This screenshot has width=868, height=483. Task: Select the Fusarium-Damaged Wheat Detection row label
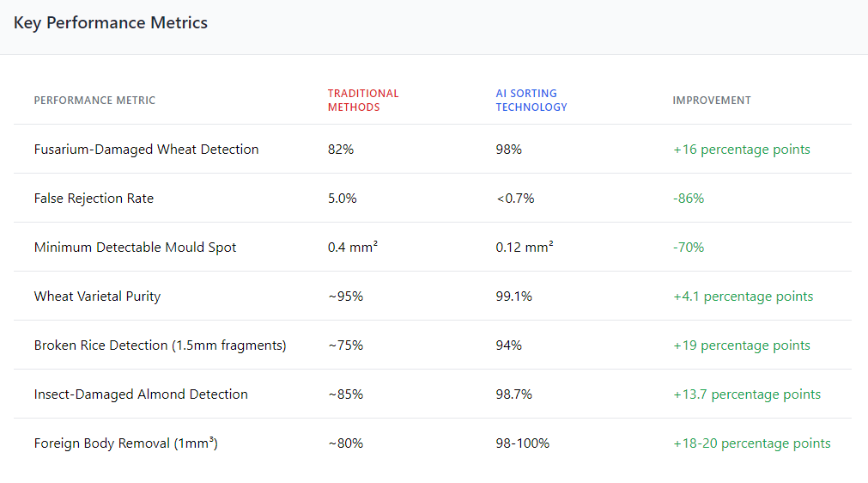(146, 150)
